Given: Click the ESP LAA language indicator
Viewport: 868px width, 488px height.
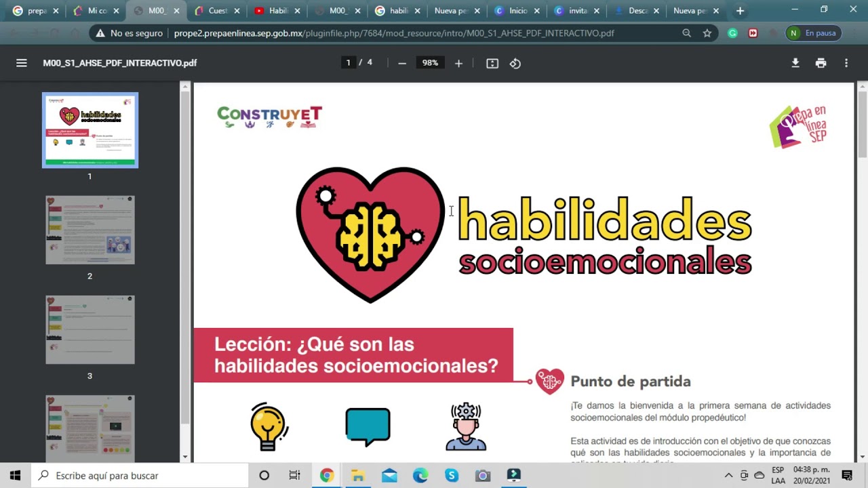Looking at the screenshot, I should click(x=778, y=475).
